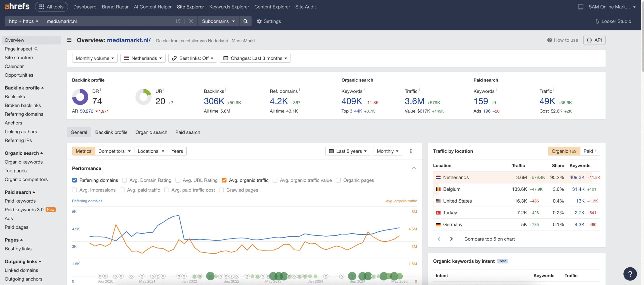Screen dimensions: 644x285
Task: Click the API button
Action: click(x=594, y=40)
